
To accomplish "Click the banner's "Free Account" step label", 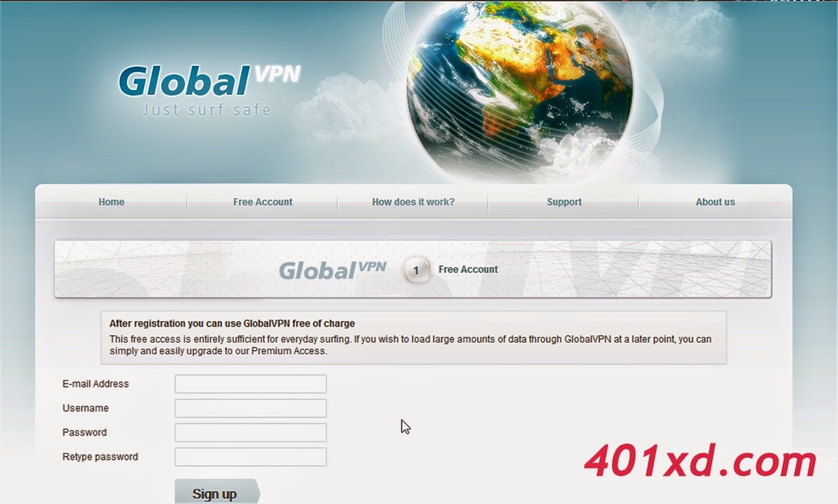I will pos(468,270).
